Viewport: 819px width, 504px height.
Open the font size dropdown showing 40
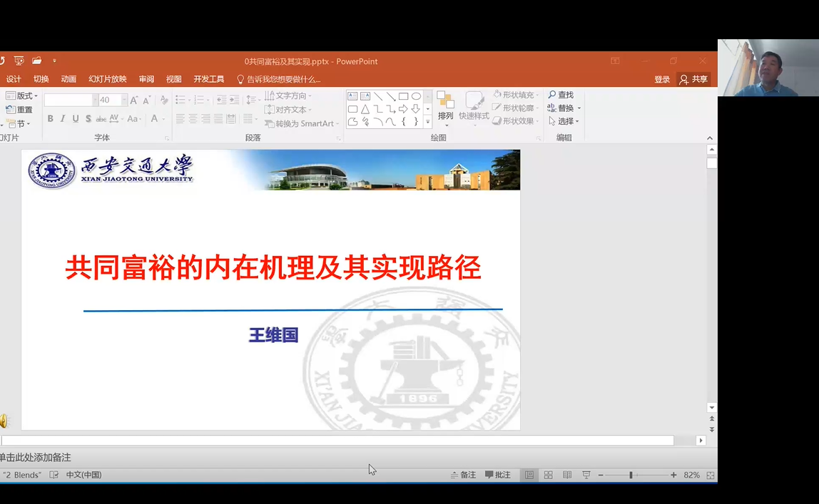pos(124,101)
